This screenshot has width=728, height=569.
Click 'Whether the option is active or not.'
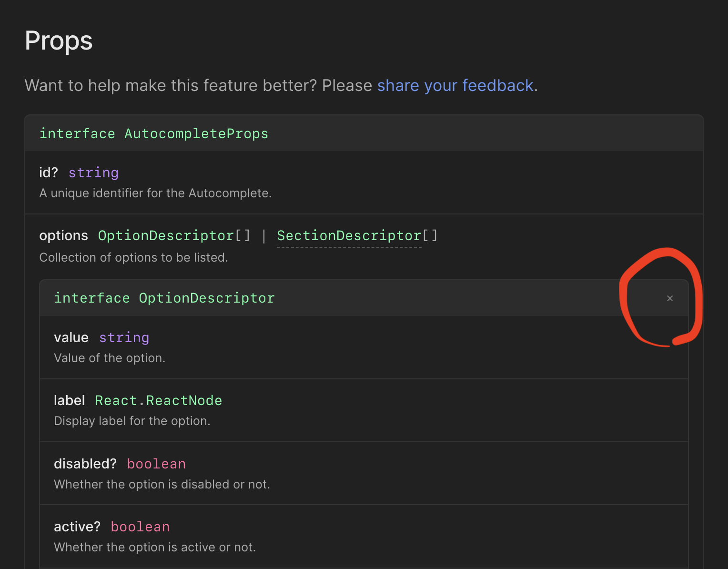coord(155,547)
